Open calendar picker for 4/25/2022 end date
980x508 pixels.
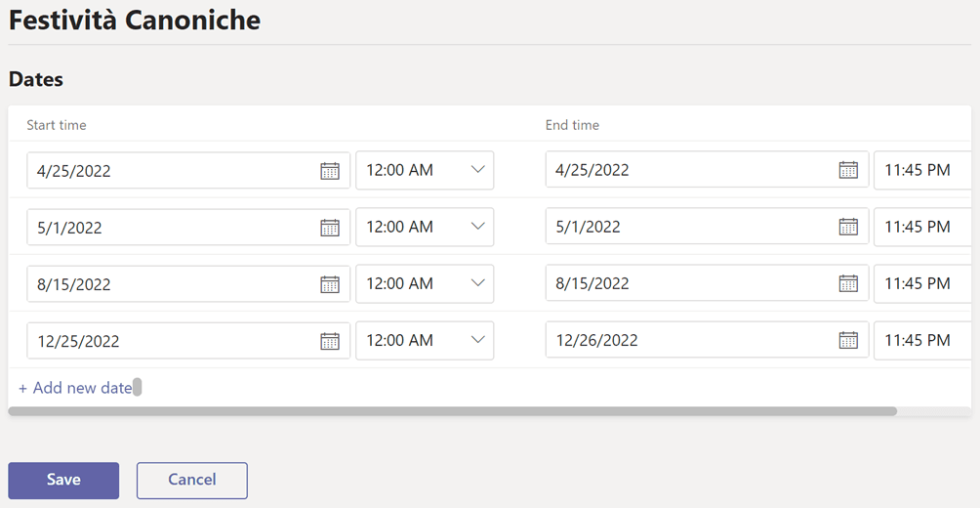click(848, 170)
